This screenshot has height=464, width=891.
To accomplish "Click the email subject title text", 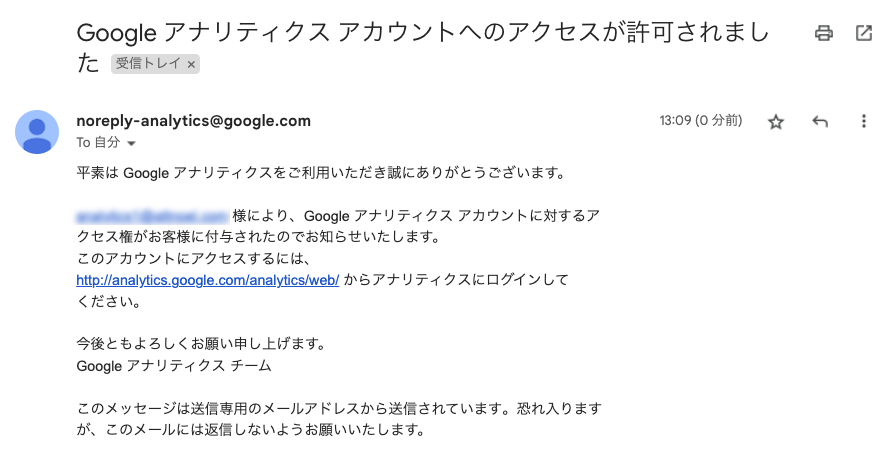I will click(422, 47).
